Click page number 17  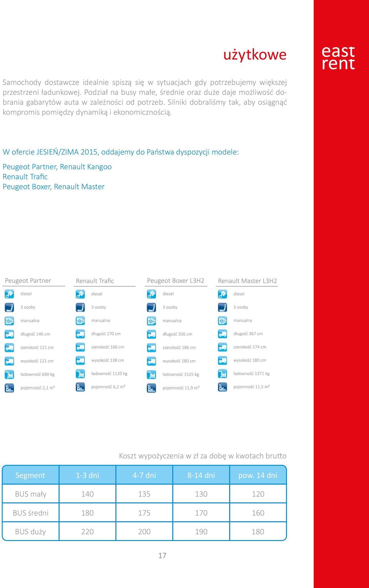coord(163,556)
